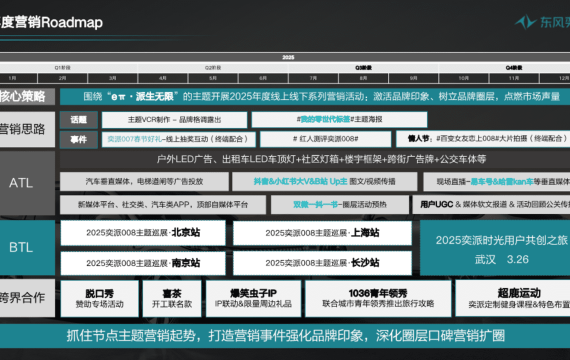The image size is (570, 360).
Task: Click the 长沙站 tour box
Action: pos(322,263)
